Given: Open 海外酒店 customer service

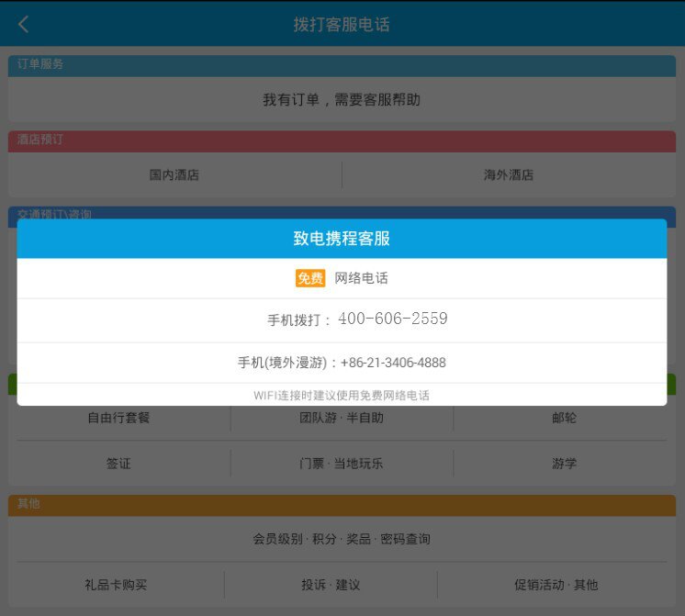Looking at the screenshot, I should tap(509, 175).
